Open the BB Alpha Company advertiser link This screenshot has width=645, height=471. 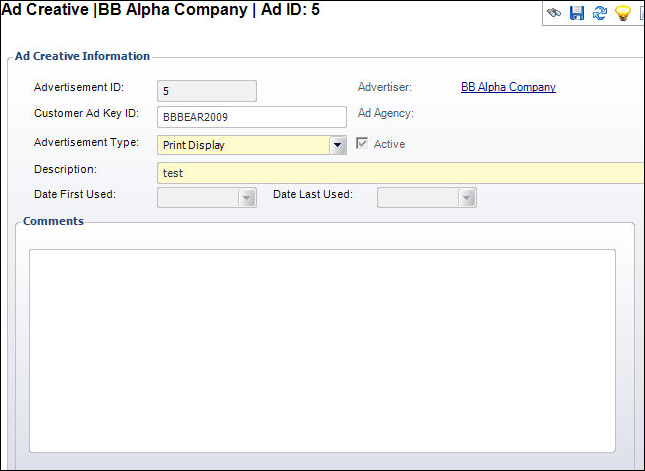[x=508, y=87]
